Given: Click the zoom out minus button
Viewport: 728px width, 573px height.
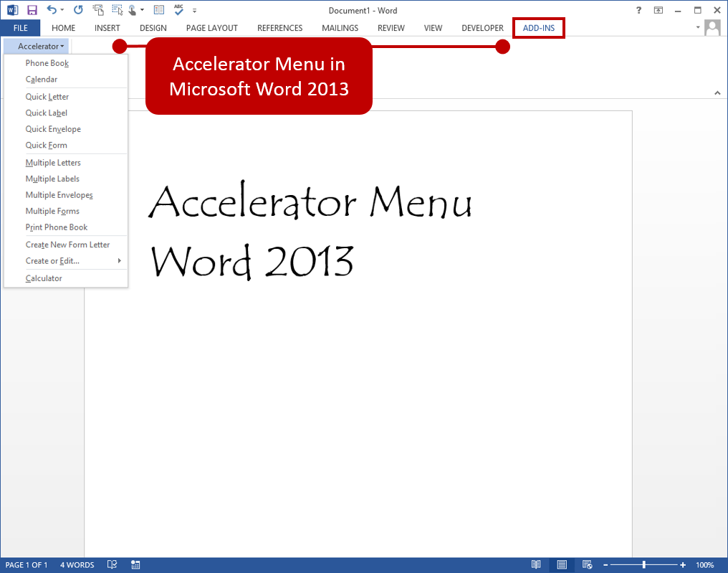Looking at the screenshot, I should 605,565.
